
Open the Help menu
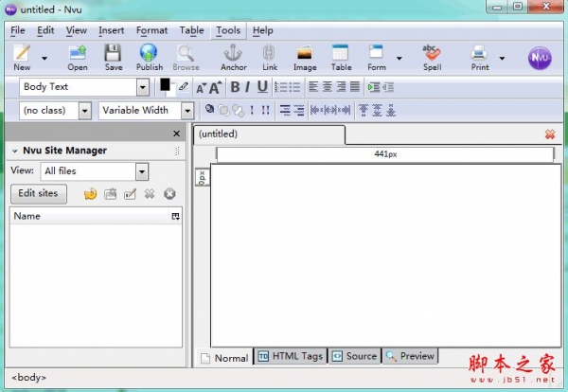click(x=262, y=30)
